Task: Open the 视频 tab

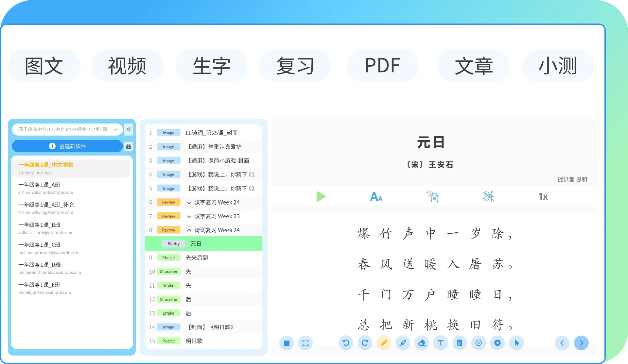Action: pyautogui.click(x=128, y=66)
